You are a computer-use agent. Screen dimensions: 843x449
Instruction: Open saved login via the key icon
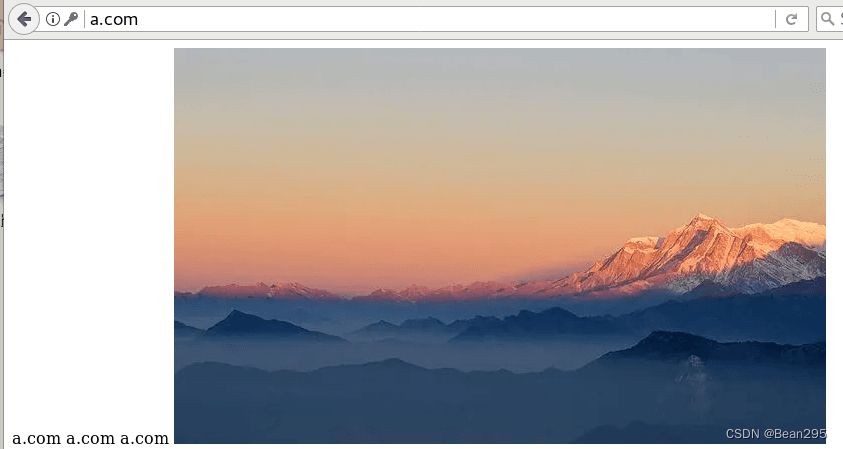point(71,19)
